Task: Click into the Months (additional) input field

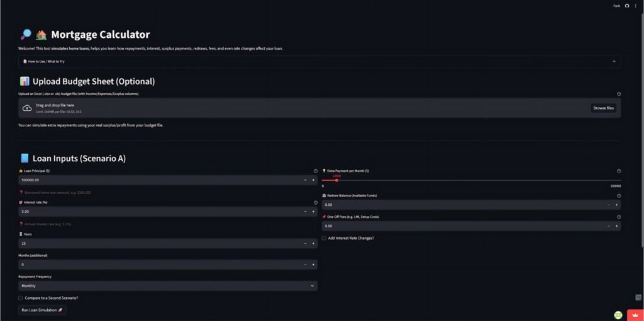Action: pos(157,264)
